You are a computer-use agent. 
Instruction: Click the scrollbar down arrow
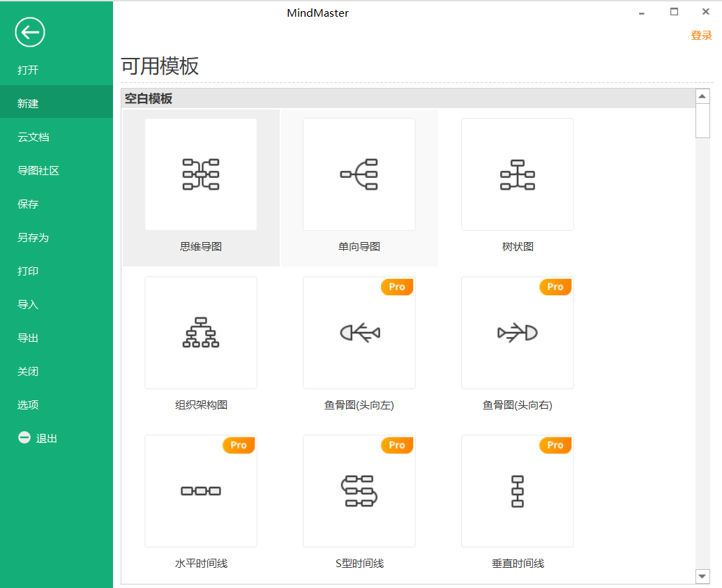coord(702,576)
